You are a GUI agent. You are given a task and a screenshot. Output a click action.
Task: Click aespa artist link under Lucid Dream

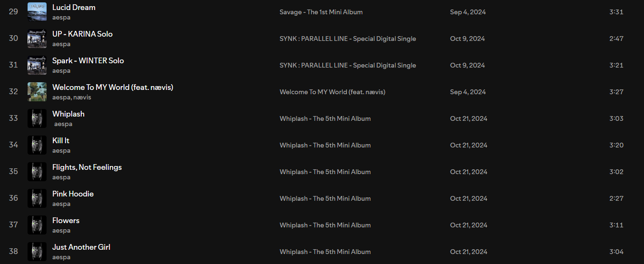point(61,17)
